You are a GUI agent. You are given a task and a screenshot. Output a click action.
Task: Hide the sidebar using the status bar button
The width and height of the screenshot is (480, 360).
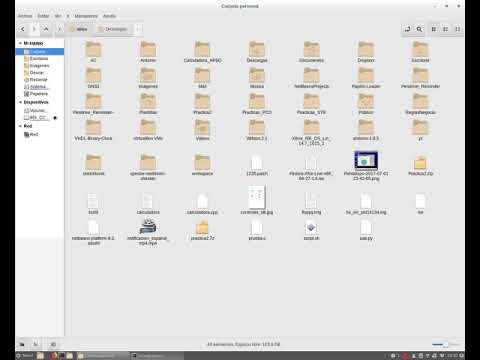[x=53, y=344]
